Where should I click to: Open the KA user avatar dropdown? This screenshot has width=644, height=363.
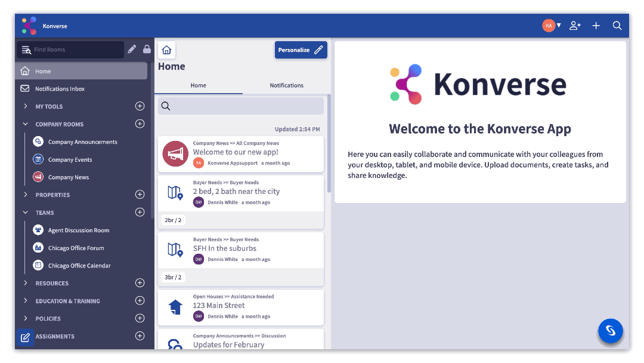[552, 26]
